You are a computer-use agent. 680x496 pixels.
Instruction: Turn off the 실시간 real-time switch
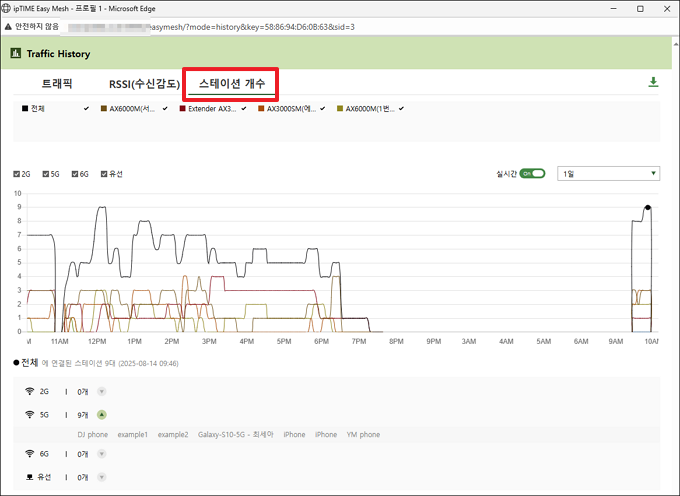coord(532,173)
